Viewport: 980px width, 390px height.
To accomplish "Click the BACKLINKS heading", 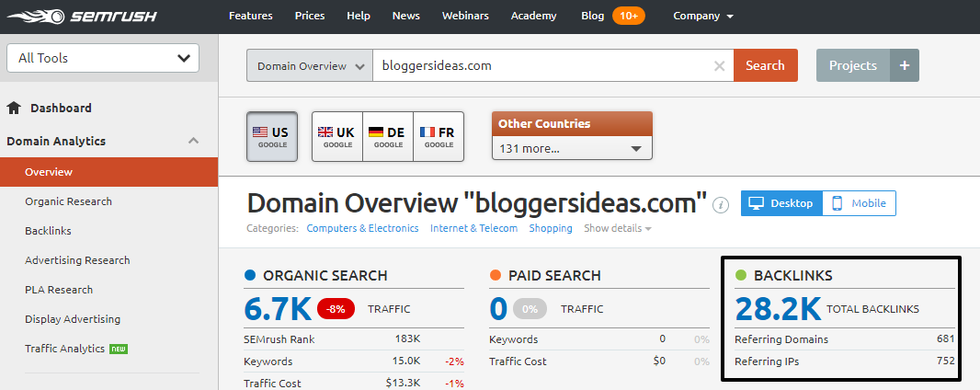I will tap(793, 276).
